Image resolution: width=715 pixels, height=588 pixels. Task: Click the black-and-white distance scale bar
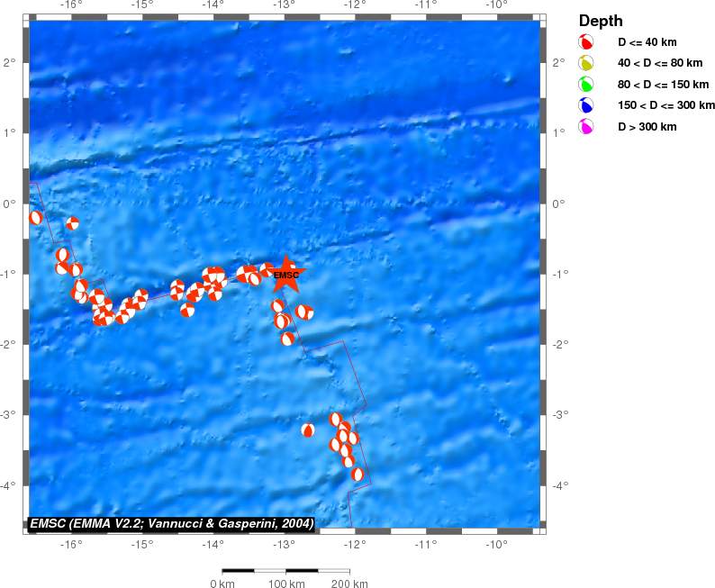(x=285, y=571)
